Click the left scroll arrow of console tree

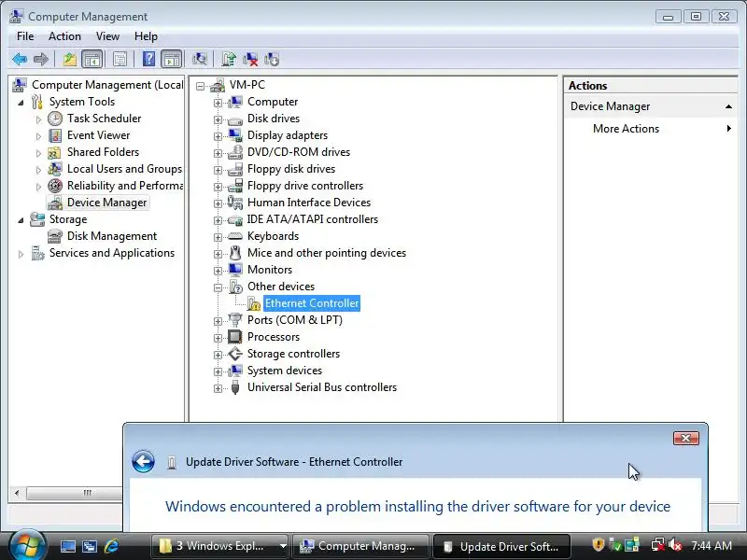pos(17,493)
